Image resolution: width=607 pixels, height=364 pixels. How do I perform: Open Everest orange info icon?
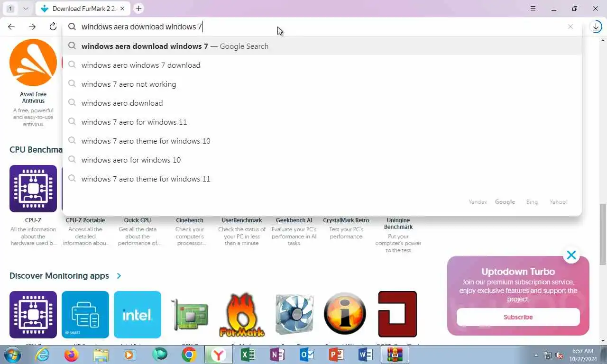pyautogui.click(x=345, y=315)
